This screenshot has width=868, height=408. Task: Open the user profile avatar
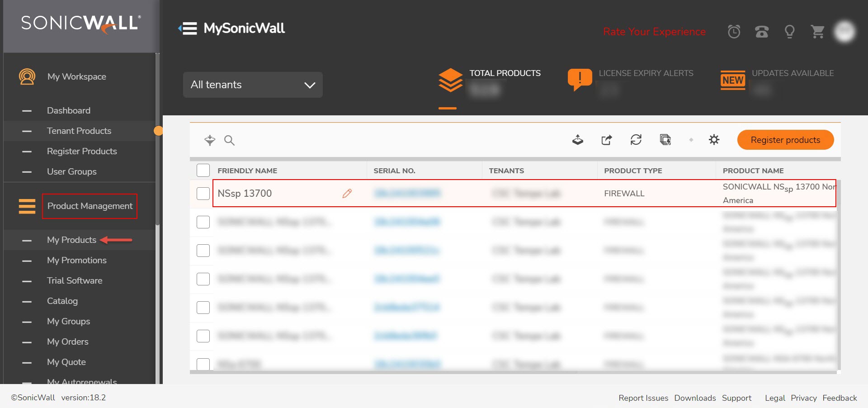[844, 31]
